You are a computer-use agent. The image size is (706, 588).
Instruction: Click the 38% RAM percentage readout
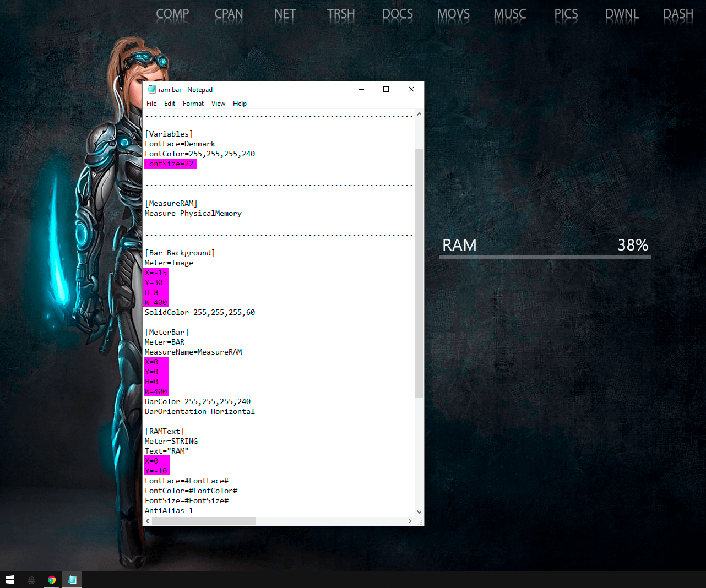633,245
